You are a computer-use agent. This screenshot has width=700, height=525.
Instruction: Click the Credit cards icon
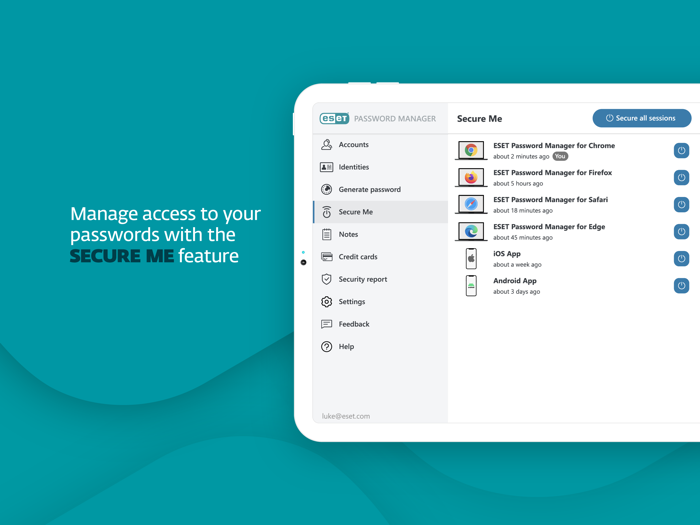(326, 257)
